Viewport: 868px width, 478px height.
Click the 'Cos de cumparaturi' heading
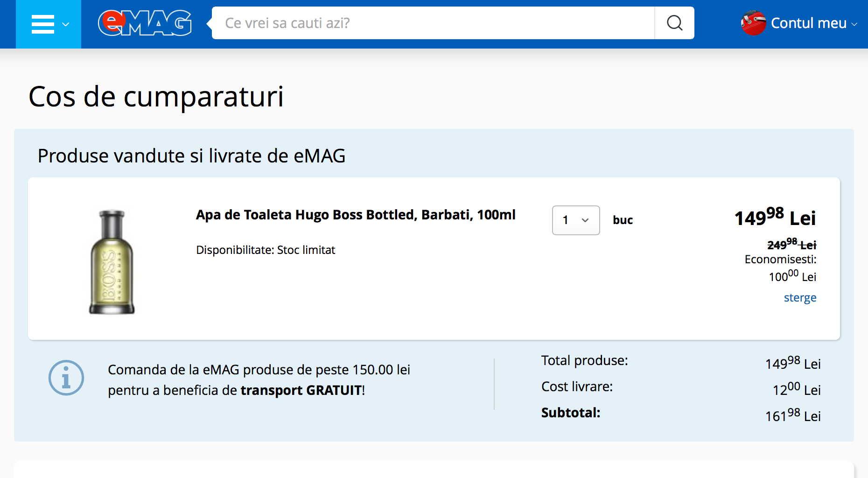click(x=156, y=97)
